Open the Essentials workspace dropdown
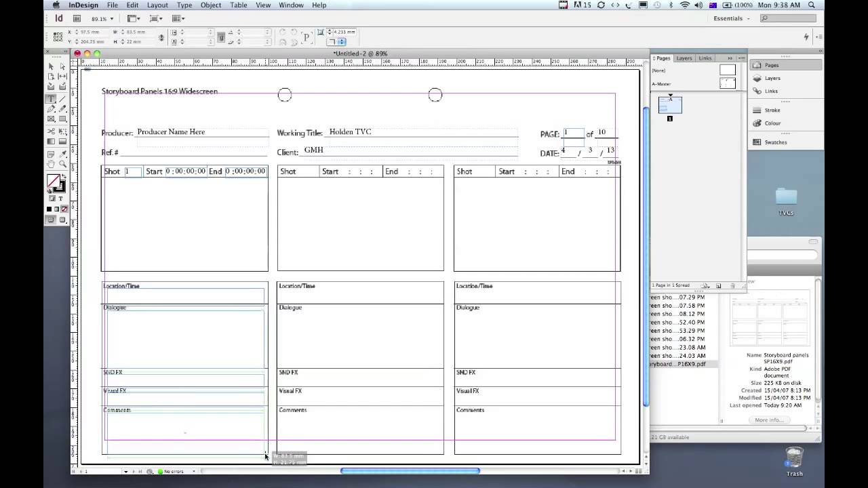The height and width of the screenshot is (488, 868). (732, 18)
